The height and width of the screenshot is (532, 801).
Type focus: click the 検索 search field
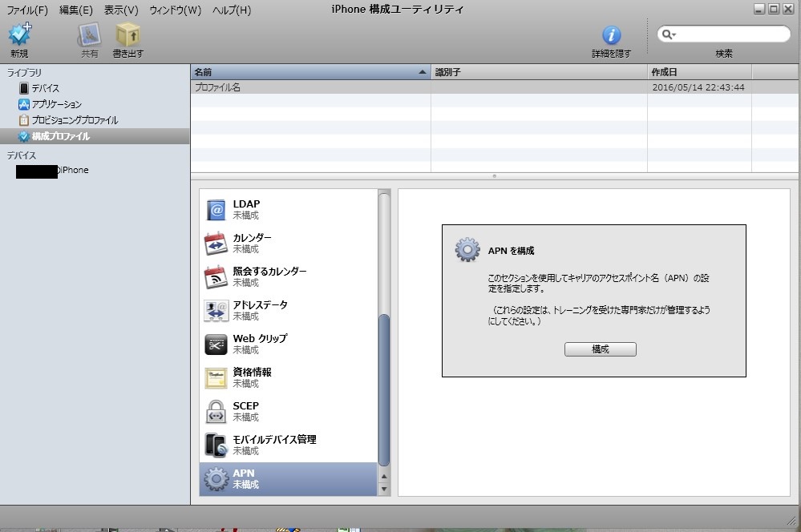click(x=724, y=34)
